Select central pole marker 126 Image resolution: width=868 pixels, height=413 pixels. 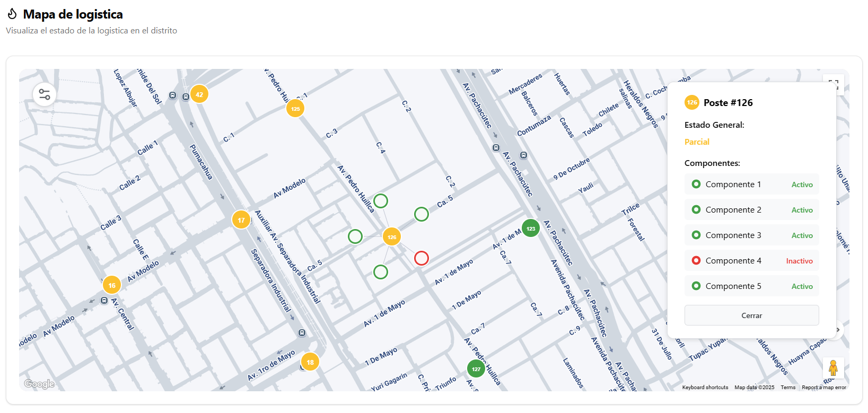392,237
